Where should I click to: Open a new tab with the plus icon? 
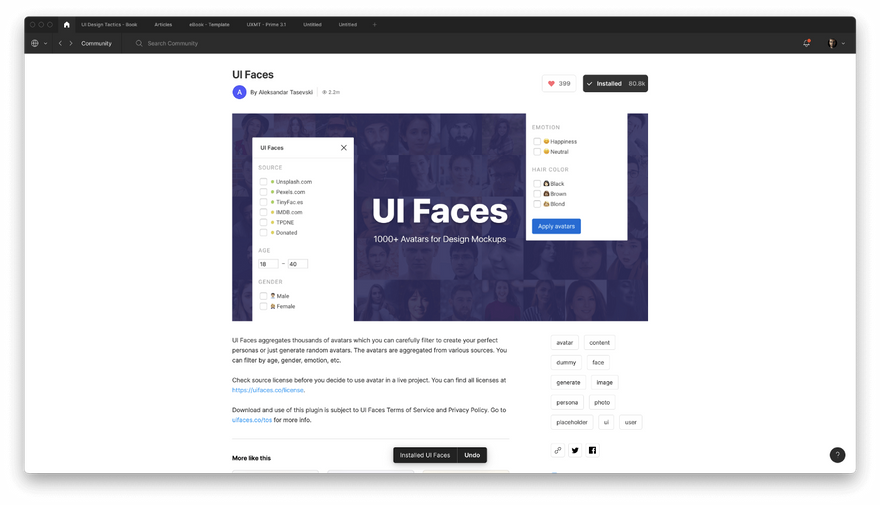(x=374, y=25)
